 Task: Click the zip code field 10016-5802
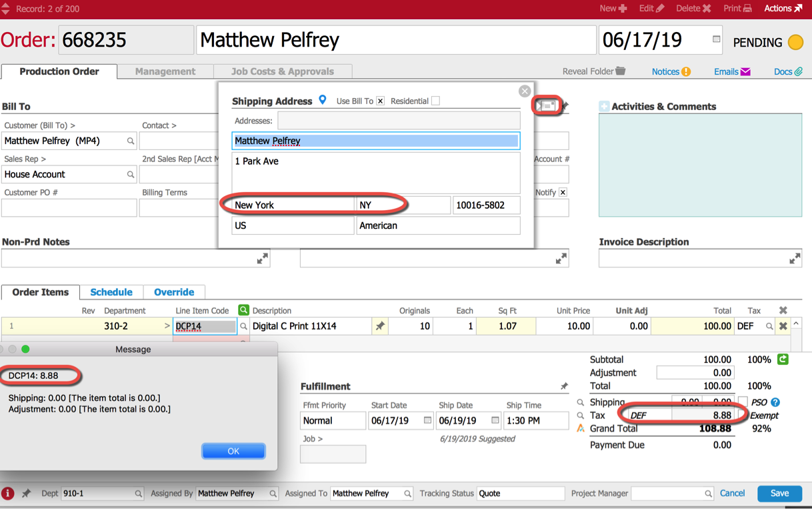point(486,205)
